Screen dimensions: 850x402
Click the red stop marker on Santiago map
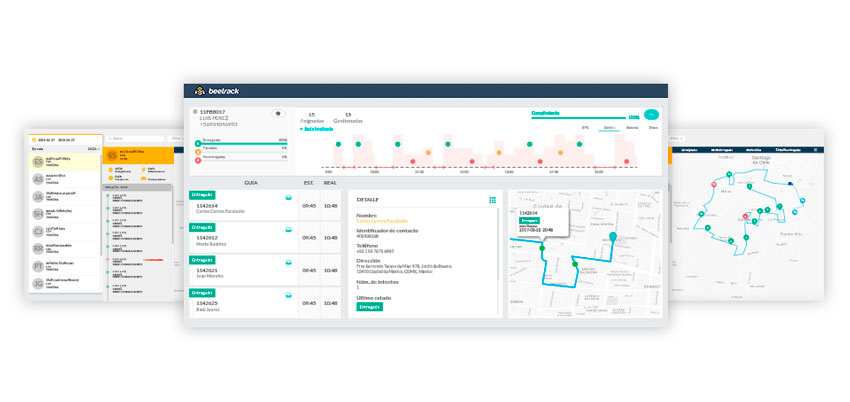[743, 215]
